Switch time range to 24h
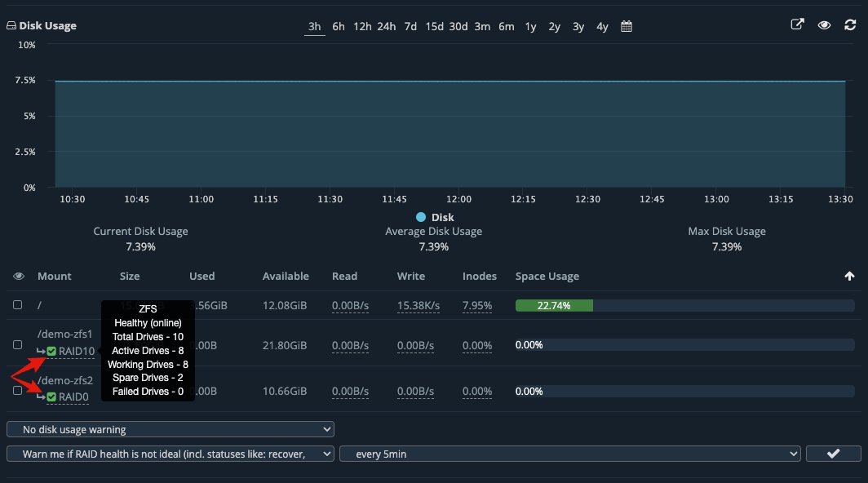 click(x=386, y=26)
